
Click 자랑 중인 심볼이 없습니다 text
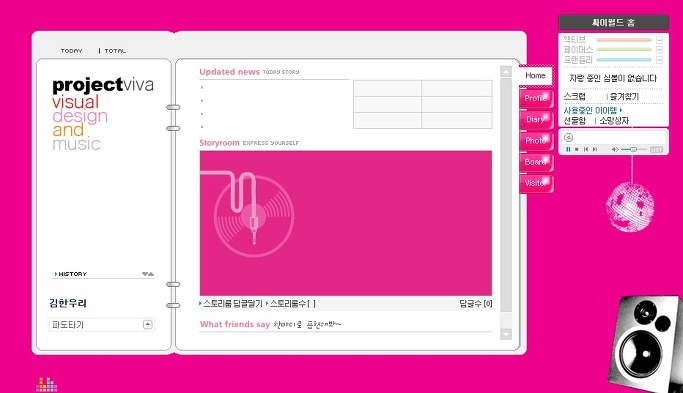point(613,78)
